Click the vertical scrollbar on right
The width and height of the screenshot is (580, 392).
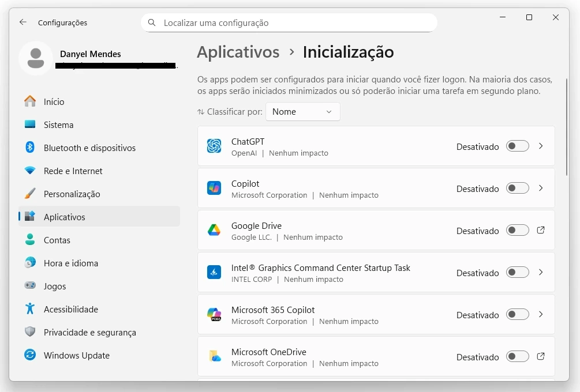(x=567, y=127)
